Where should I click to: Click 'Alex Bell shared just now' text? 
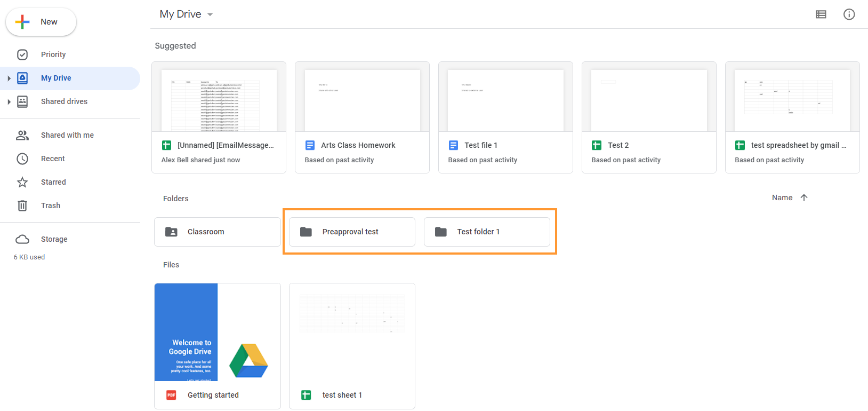coord(200,160)
